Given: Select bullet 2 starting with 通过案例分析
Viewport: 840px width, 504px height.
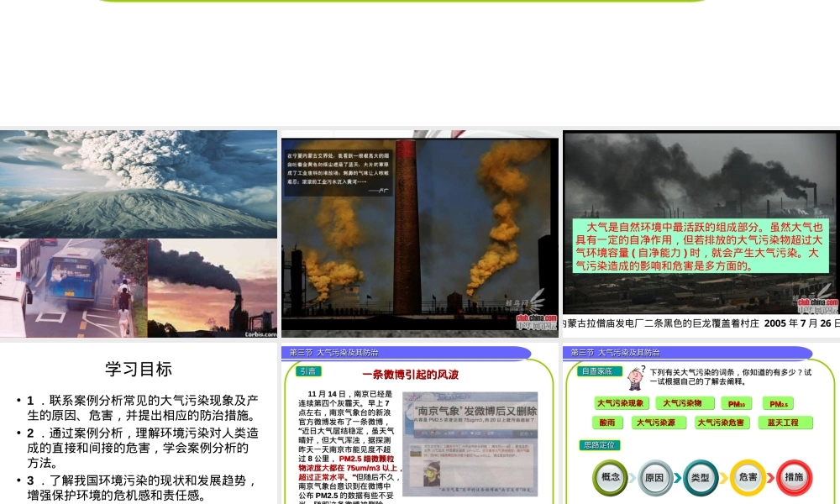Looking at the screenshot, I should (x=141, y=448).
